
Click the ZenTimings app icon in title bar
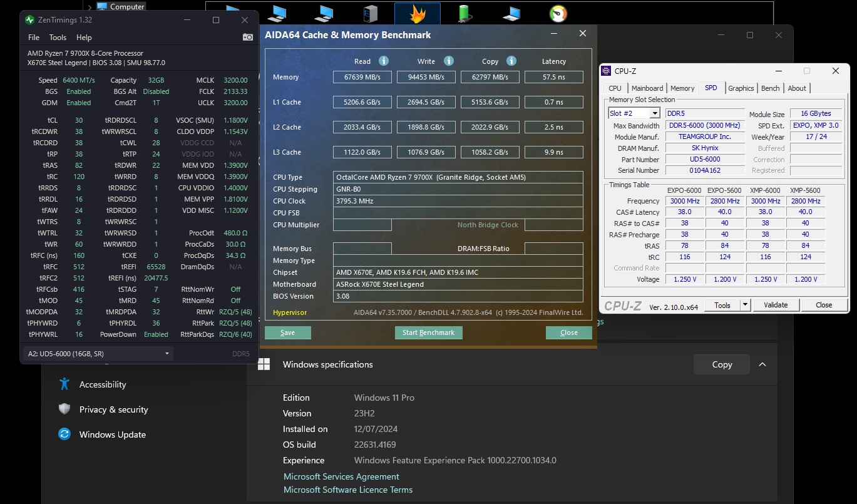pos(29,20)
